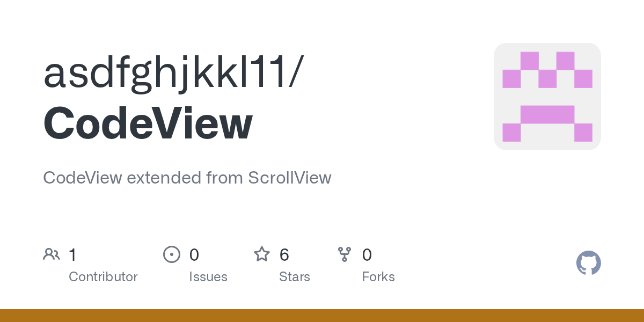Click the stars count 6
The width and height of the screenshot is (644, 322).
[284, 254]
